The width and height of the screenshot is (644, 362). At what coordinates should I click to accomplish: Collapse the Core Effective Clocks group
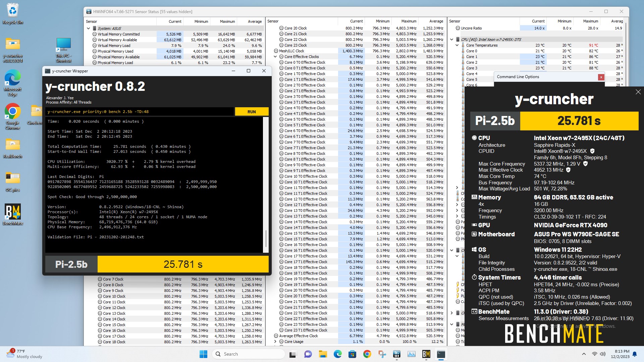coord(275,57)
